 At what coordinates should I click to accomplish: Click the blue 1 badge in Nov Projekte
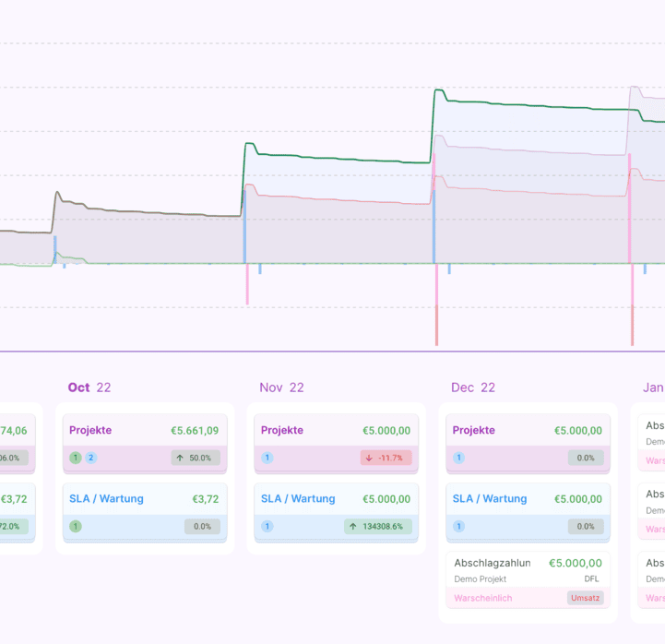267,458
